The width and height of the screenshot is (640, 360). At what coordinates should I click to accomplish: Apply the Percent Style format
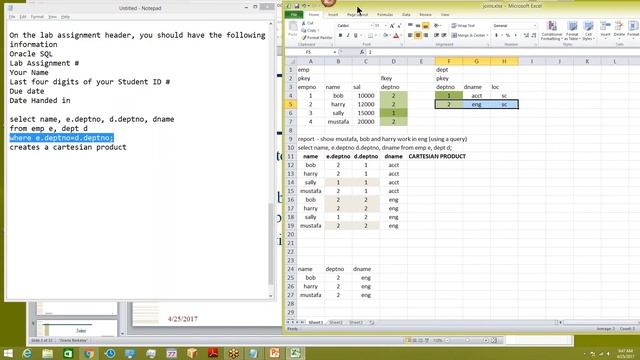pyautogui.click(x=508, y=36)
